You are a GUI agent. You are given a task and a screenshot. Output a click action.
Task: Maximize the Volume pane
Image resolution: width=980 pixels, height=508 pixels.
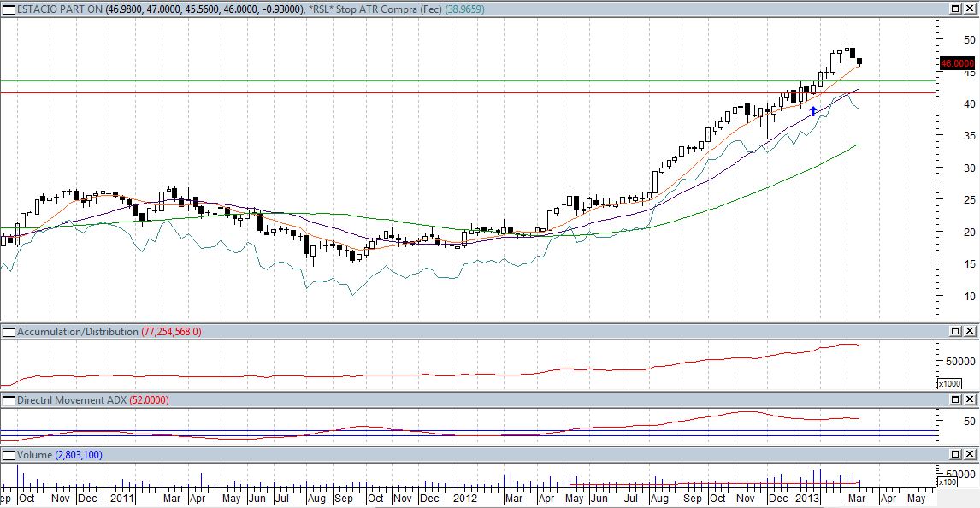click(957, 455)
